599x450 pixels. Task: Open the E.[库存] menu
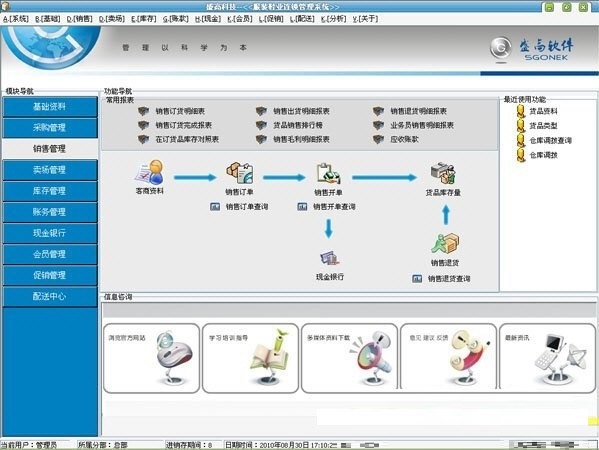pos(144,19)
